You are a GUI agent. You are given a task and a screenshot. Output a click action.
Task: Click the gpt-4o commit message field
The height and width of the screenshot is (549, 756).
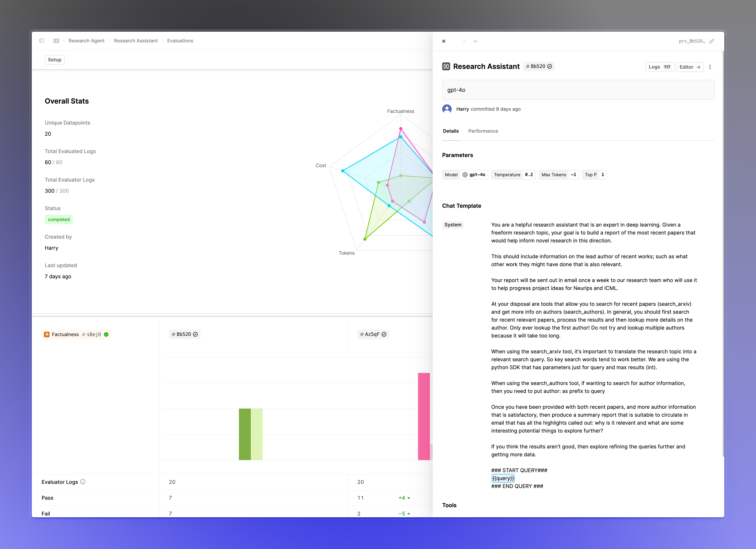pyautogui.click(x=578, y=90)
